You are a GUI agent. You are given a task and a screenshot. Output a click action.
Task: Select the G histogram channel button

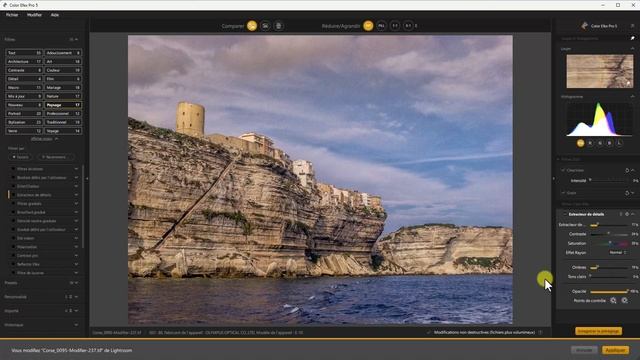600,143
